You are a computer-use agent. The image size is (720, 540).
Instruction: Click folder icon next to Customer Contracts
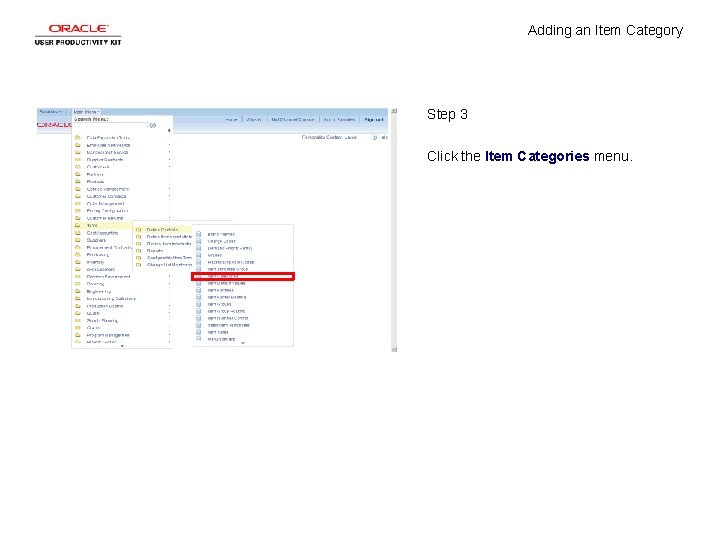click(x=78, y=196)
